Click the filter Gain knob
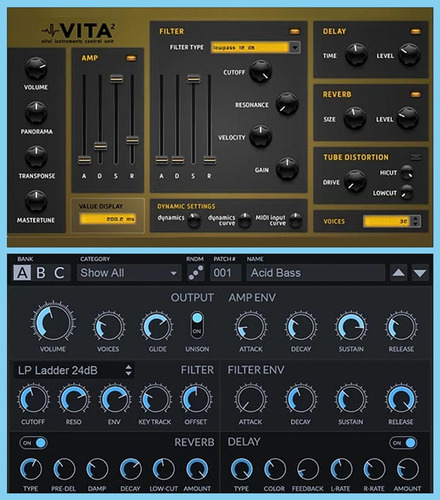Image resolution: width=440 pixels, height=500 pixels. 287,168
